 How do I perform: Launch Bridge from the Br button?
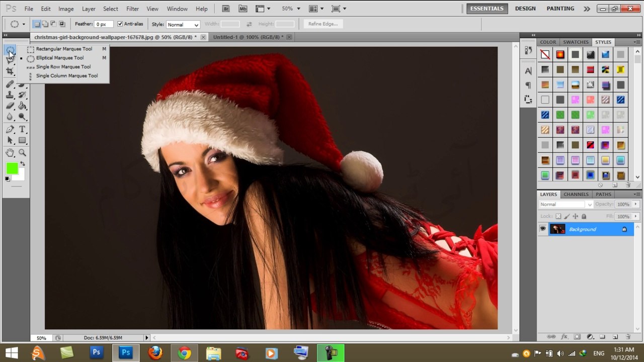click(x=226, y=9)
